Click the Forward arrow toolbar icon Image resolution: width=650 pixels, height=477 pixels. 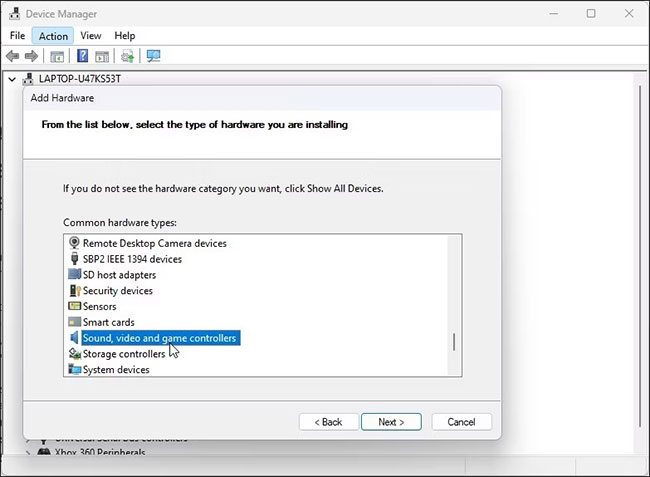[32, 56]
